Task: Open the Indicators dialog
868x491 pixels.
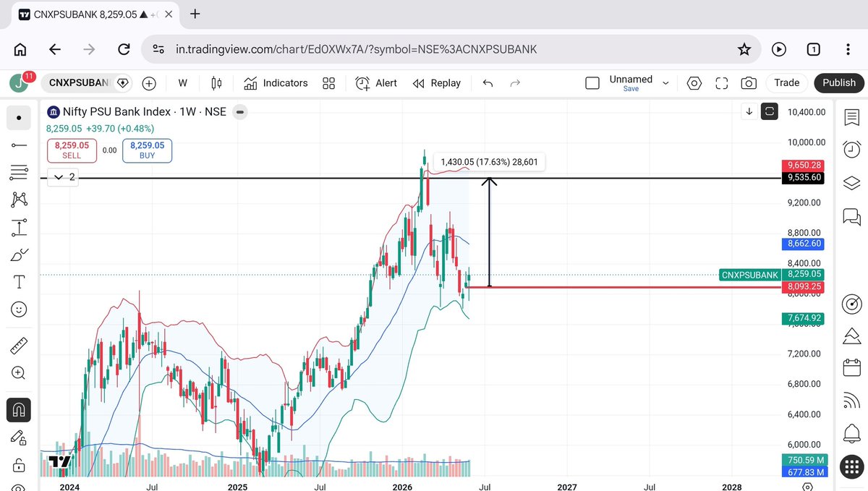Action: pos(276,83)
